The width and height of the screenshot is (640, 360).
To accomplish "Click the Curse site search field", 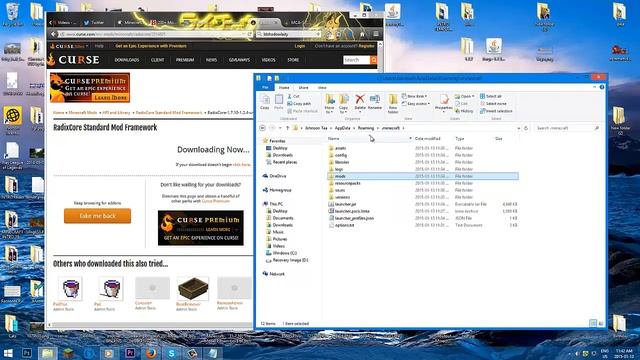I will (356, 60).
